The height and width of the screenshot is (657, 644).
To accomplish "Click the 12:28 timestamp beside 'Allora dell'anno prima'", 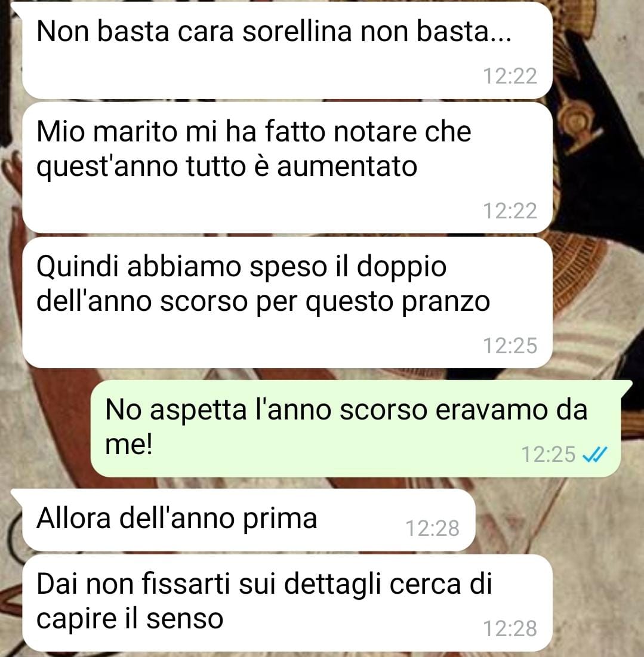I will point(432,528).
